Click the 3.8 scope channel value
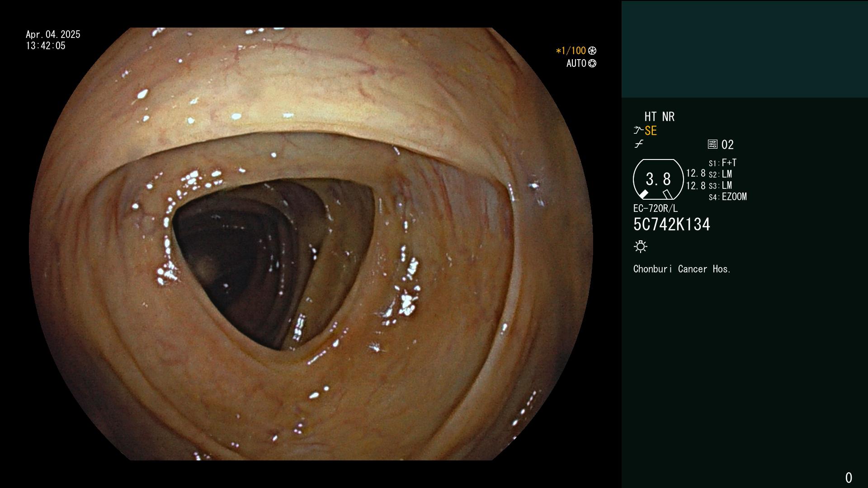 tap(658, 179)
